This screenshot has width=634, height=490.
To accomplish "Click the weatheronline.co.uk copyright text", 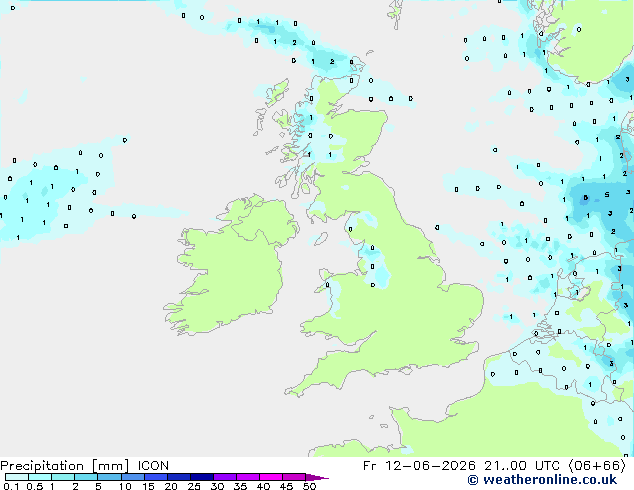I will pyautogui.click(x=542, y=480).
